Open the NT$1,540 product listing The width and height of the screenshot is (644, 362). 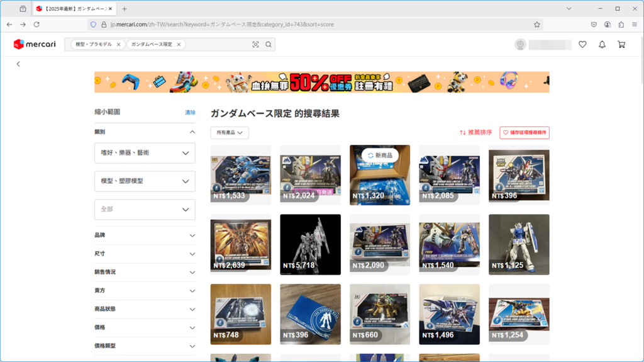click(449, 244)
